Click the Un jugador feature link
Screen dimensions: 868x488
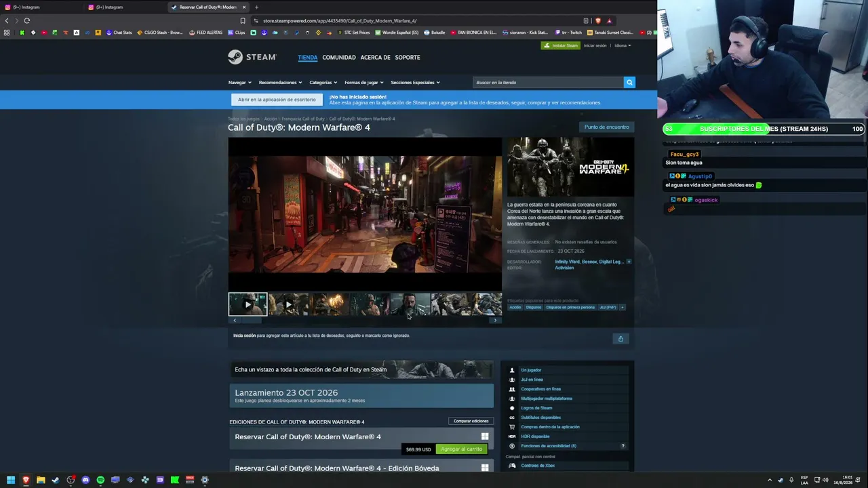coord(531,370)
